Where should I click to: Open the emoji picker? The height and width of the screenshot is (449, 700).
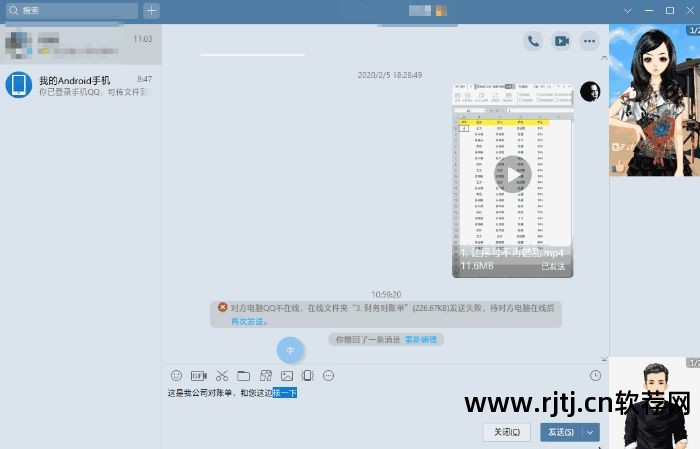point(176,376)
